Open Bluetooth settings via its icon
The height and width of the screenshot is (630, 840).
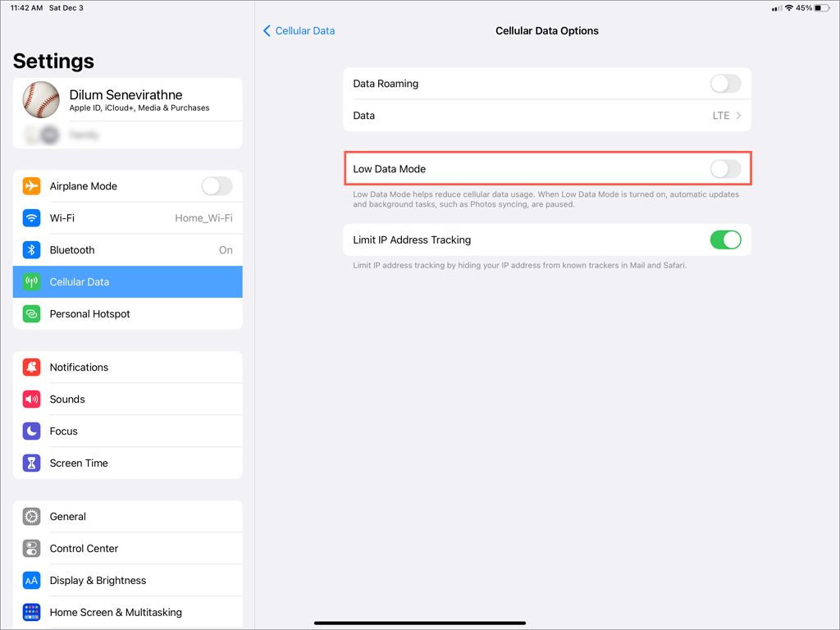31,249
